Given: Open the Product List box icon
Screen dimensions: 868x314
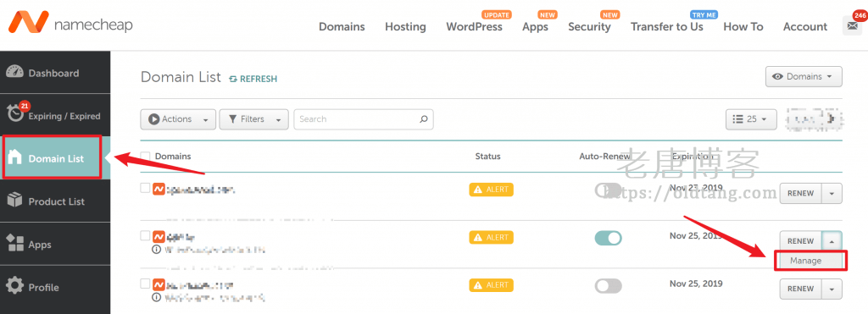Looking at the screenshot, I should [x=15, y=201].
